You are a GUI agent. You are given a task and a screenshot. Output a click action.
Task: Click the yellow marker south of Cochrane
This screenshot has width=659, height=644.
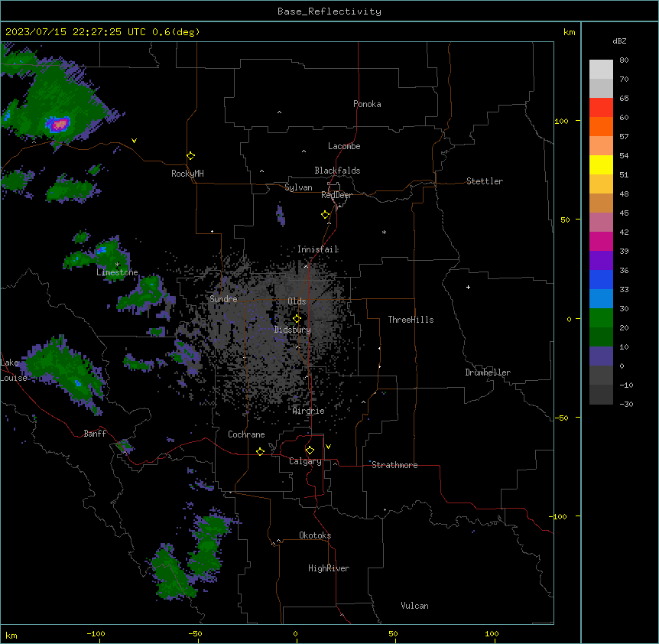pos(260,451)
